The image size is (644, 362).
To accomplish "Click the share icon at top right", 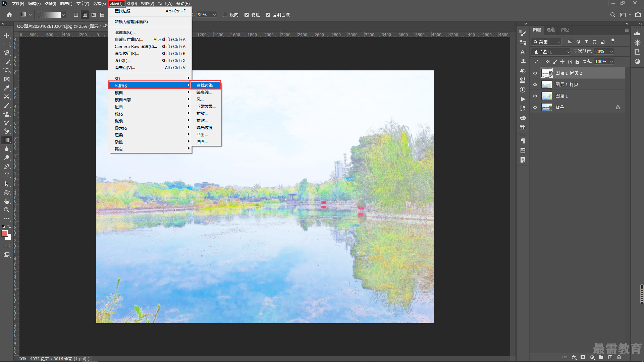I will [638, 15].
